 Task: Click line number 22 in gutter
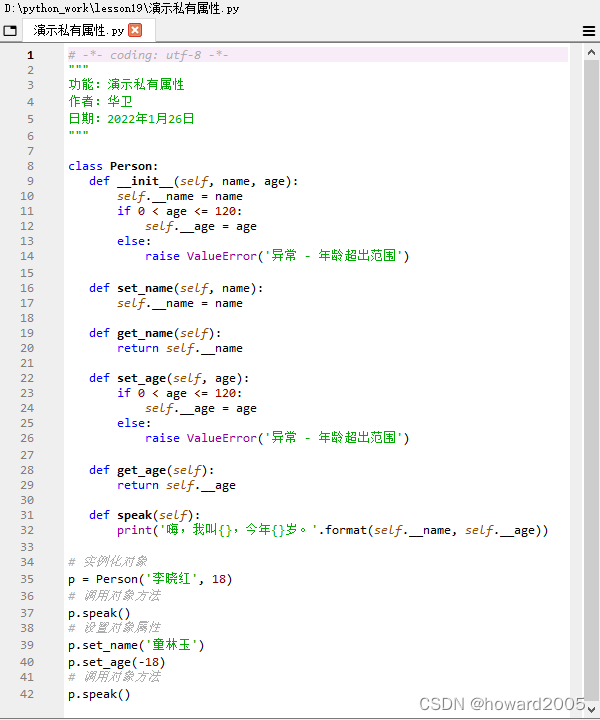(x=27, y=378)
